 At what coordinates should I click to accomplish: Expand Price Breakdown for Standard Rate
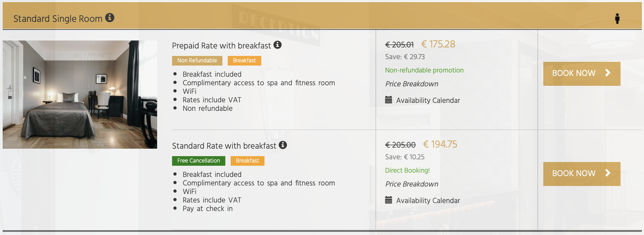click(412, 184)
